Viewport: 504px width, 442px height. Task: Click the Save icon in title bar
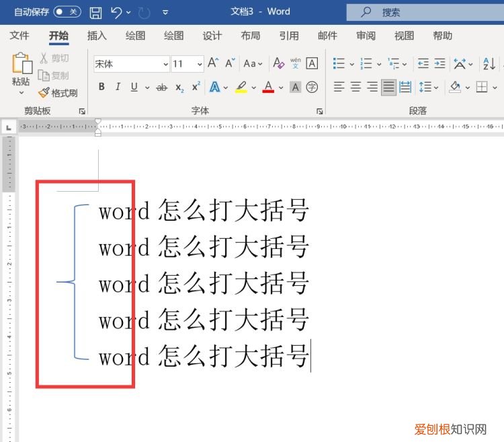95,13
